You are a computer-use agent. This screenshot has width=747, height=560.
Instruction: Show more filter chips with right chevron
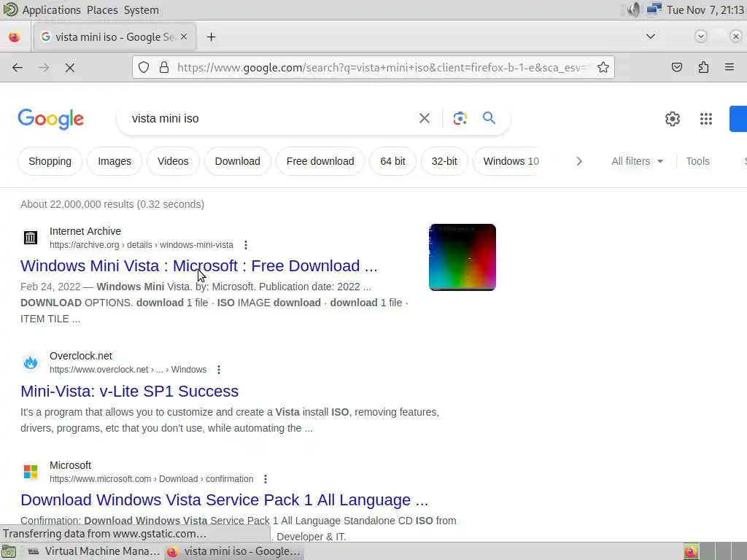(578, 161)
